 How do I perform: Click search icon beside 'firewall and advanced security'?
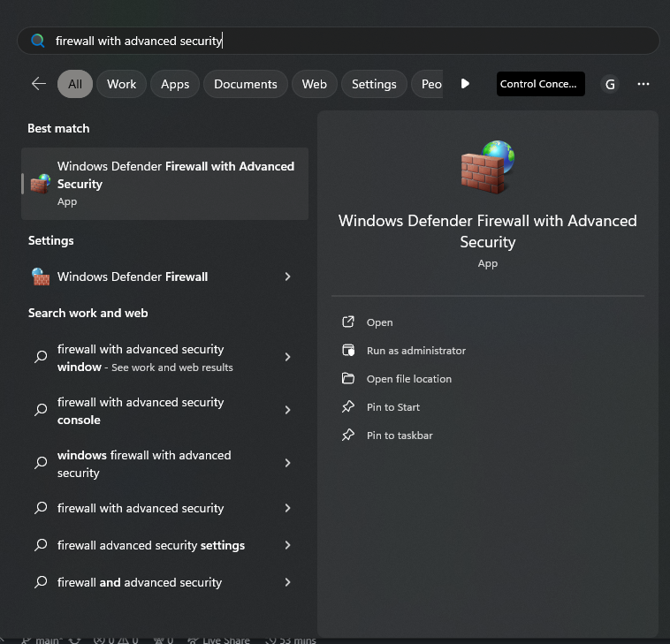point(41,582)
